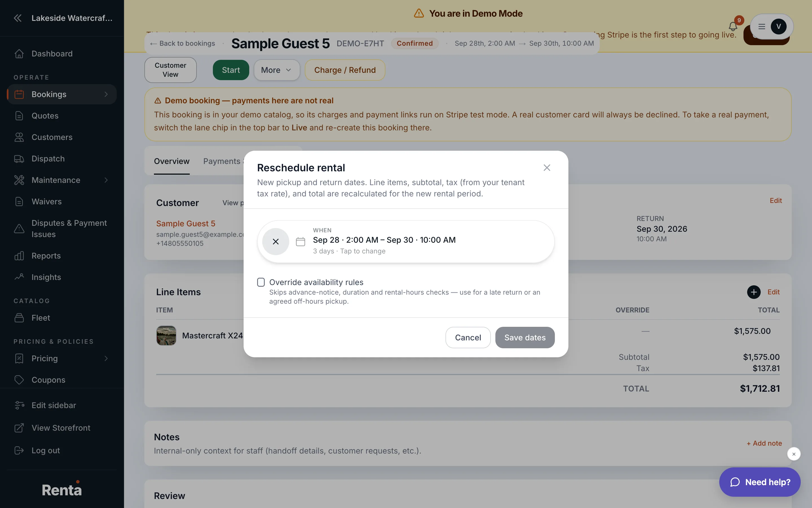Viewport: 812px width, 508px height.
Task: Tap the When date range field
Action: coord(406,242)
